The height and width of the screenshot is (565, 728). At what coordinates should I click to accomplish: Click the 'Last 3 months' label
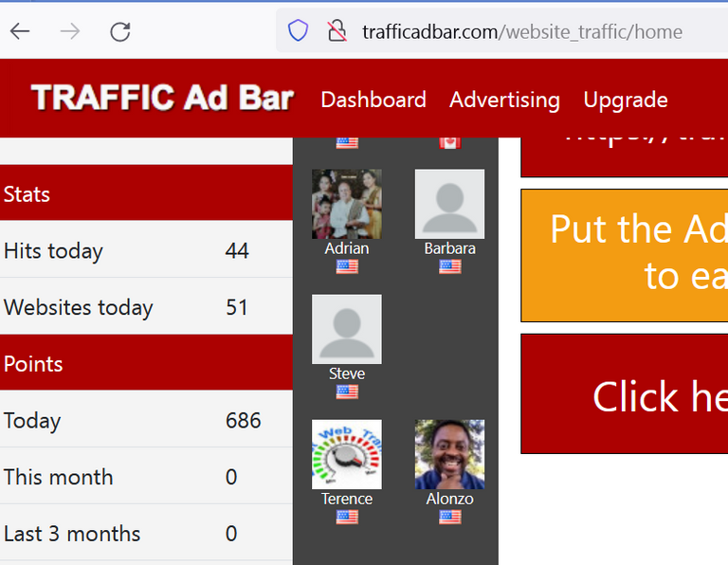point(72,534)
